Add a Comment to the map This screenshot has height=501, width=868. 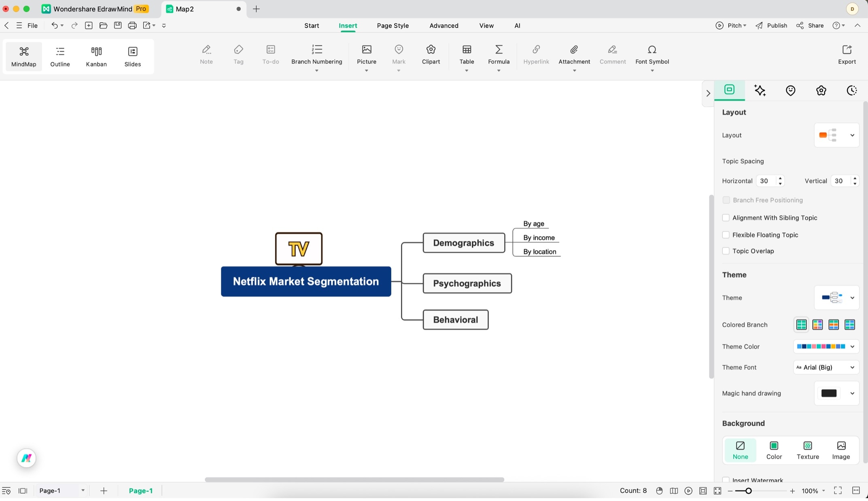612,55
